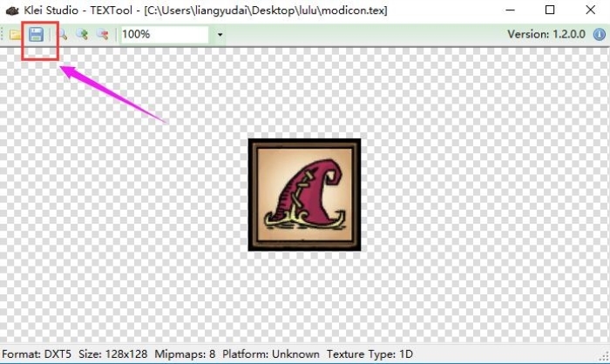610x364 pixels.
Task: Close the TEXTool window
Action: click(590, 10)
